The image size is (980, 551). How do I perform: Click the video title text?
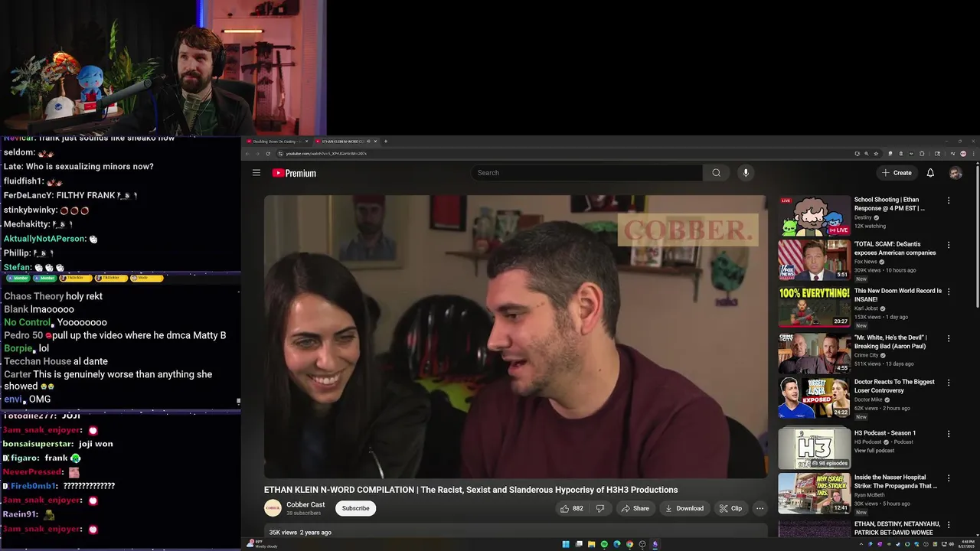click(x=471, y=490)
